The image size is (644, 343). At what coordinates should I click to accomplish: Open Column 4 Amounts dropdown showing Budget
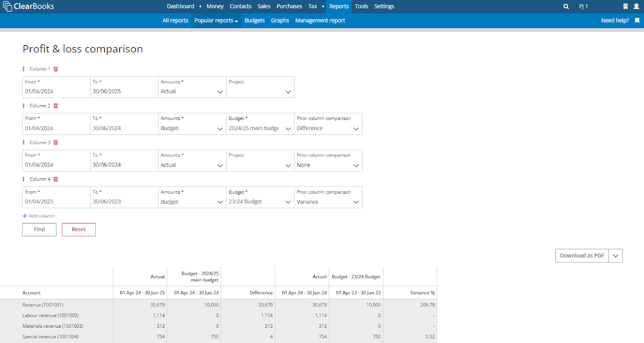coord(192,197)
